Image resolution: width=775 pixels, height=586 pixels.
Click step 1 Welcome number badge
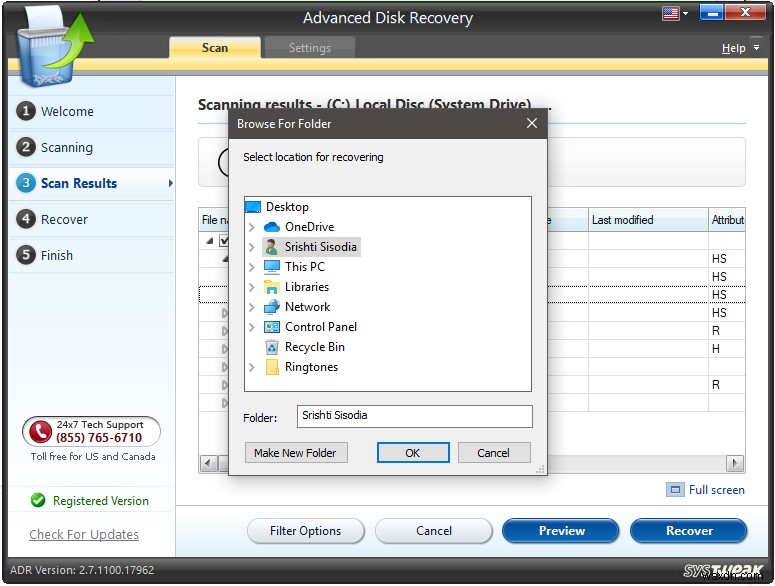[x=26, y=111]
